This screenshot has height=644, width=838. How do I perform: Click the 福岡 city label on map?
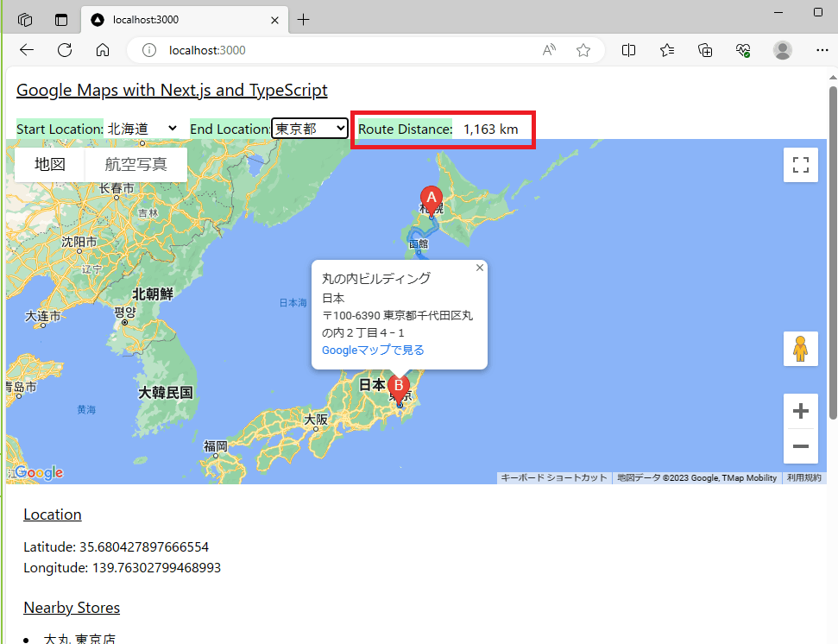click(216, 445)
